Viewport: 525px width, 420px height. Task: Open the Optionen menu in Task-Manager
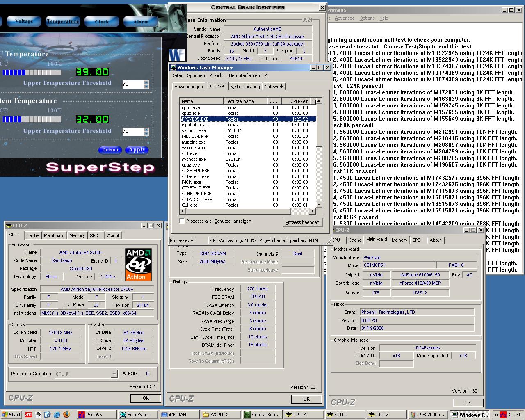coord(196,75)
